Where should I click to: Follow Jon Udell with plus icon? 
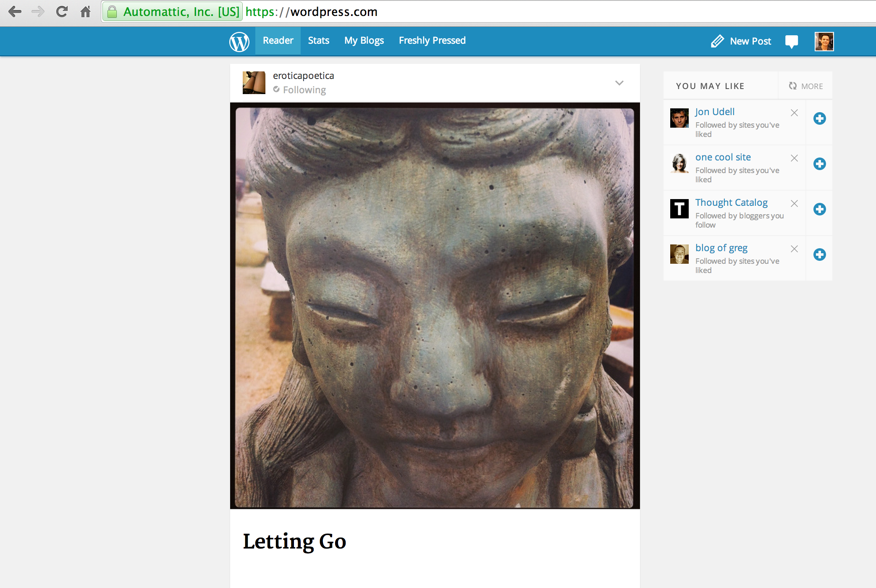[819, 118]
